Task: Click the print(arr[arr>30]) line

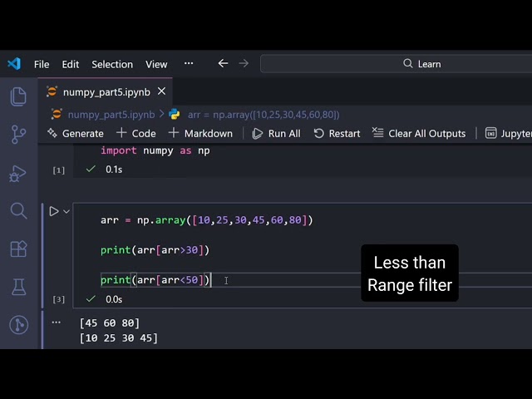Action: [x=155, y=250]
